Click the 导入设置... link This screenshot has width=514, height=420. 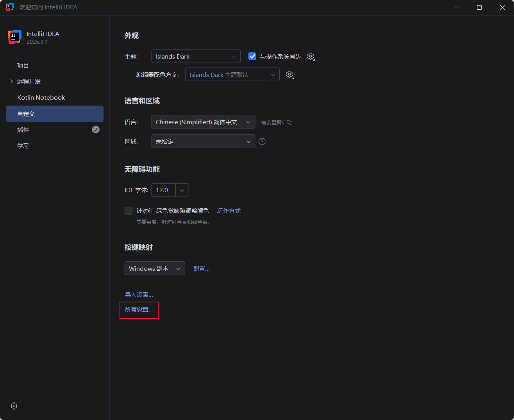click(139, 295)
